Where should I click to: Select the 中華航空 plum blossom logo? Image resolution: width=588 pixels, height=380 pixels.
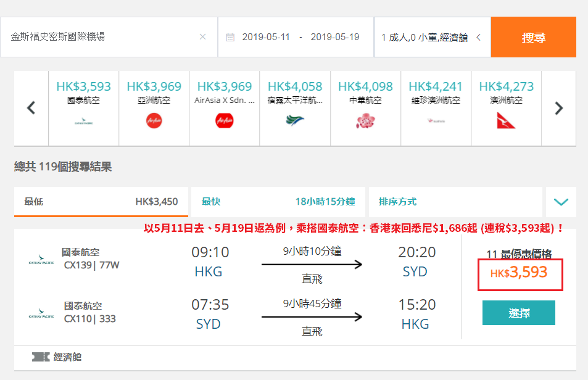pyautogui.click(x=365, y=121)
